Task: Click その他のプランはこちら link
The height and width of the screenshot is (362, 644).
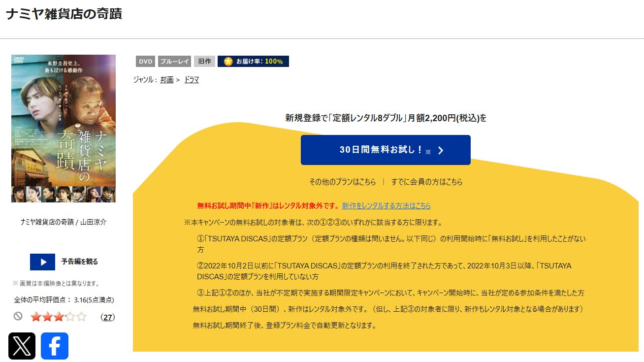Action: 342,182
